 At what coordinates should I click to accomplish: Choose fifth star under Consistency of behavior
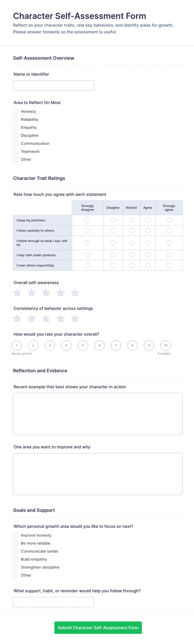(75, 318)
